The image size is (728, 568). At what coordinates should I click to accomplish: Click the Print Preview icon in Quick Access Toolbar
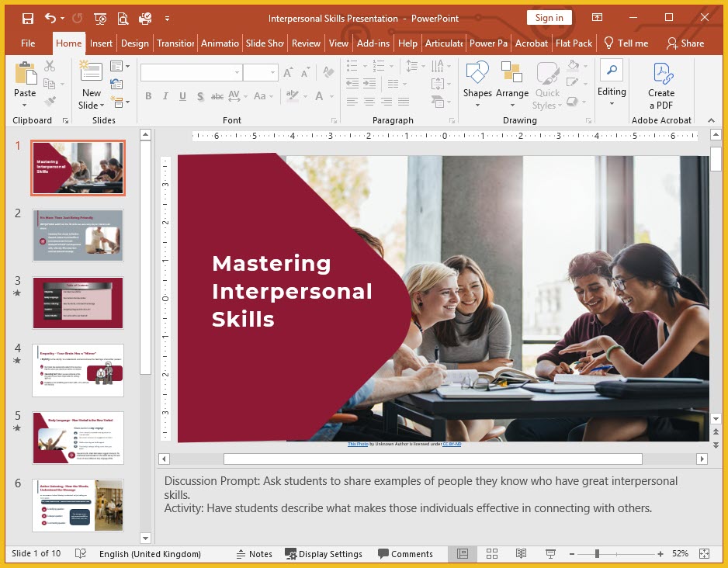(123, 19)
